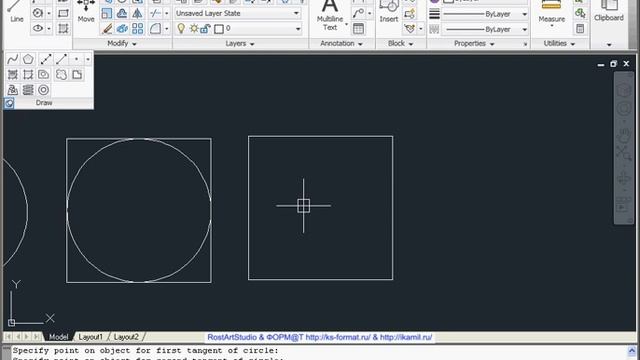Switch to the Layout2 tab

(x=126, y=337)
